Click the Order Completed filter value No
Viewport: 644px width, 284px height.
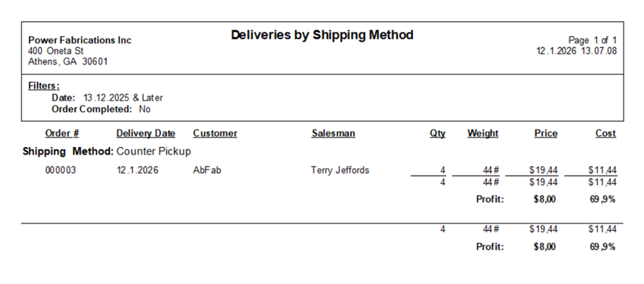click(x=145, y=109)
